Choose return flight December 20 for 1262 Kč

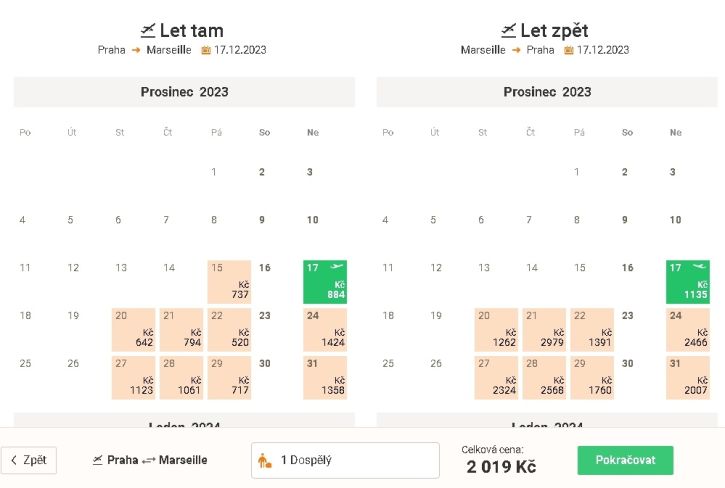coord(496,330)
